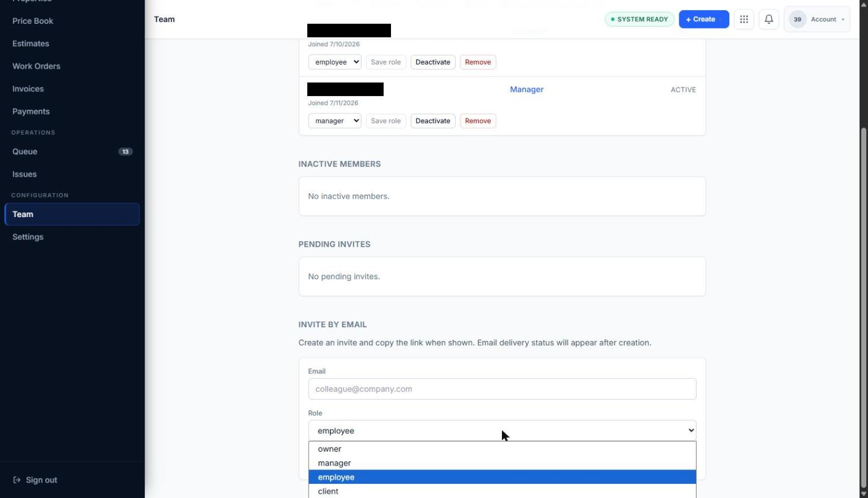Click the ACTIVE status label

point(683,90)
